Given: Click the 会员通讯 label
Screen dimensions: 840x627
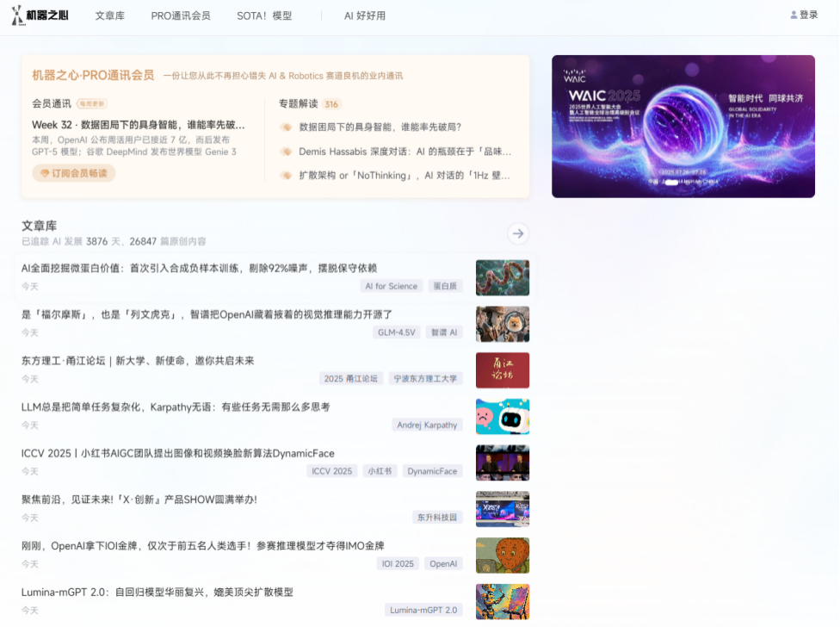Looking at the screenshot, I should coord(52,103).
